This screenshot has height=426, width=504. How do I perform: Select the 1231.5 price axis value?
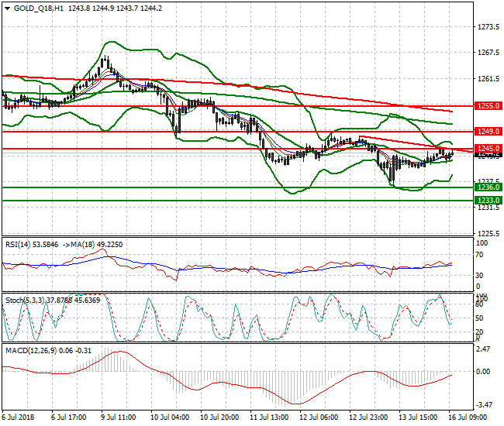click(x=488, y=208)
